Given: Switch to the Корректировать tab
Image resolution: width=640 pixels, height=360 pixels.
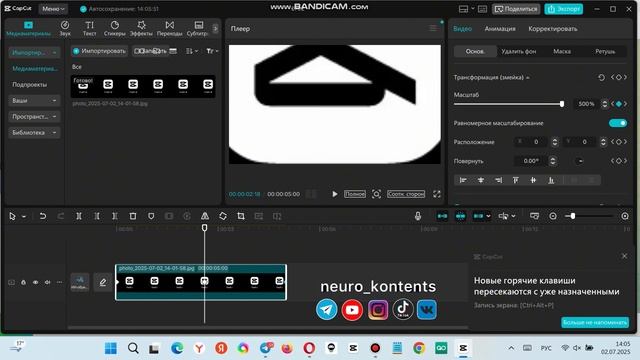Looking at the screenshot, I should point(553,29).
